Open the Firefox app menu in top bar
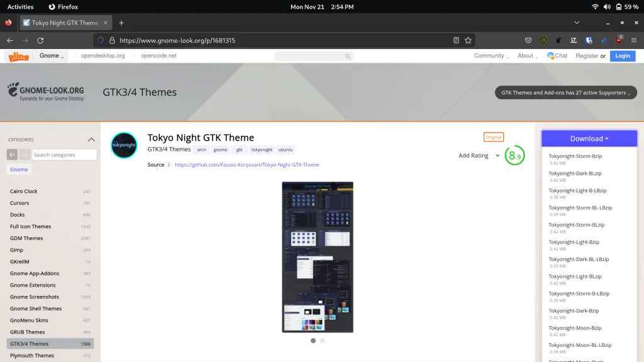644x362 pixels. (x=64, y=6)
